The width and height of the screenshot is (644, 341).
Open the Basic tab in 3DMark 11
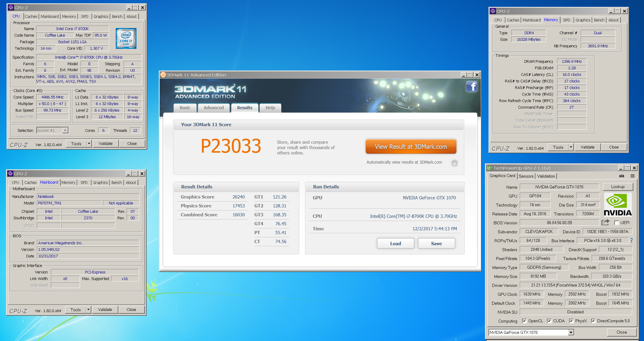185,108
